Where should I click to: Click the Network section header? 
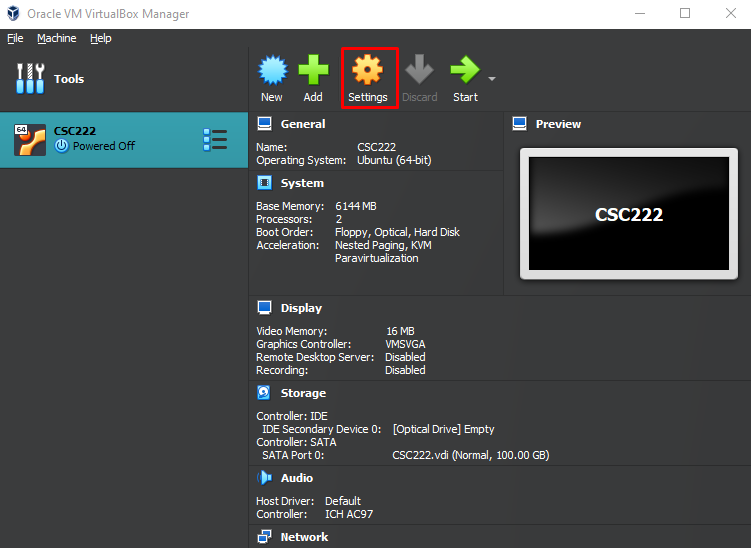(304, 537)
